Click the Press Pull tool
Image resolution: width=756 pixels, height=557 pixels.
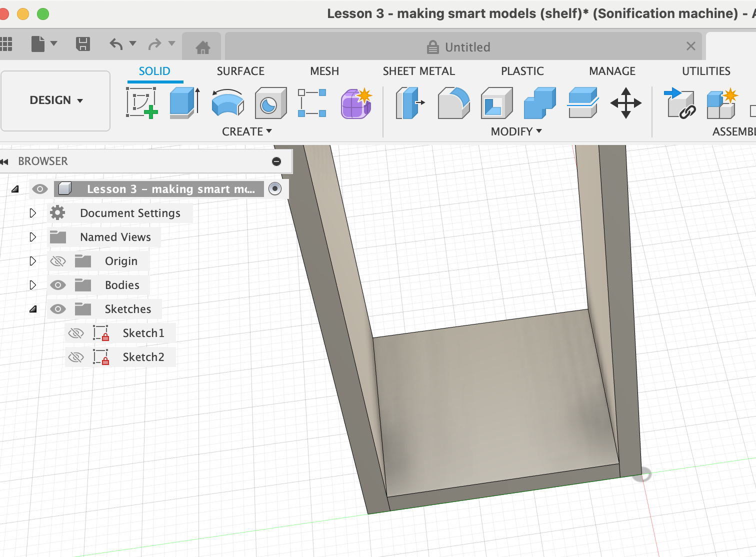(x=410, y=103)
